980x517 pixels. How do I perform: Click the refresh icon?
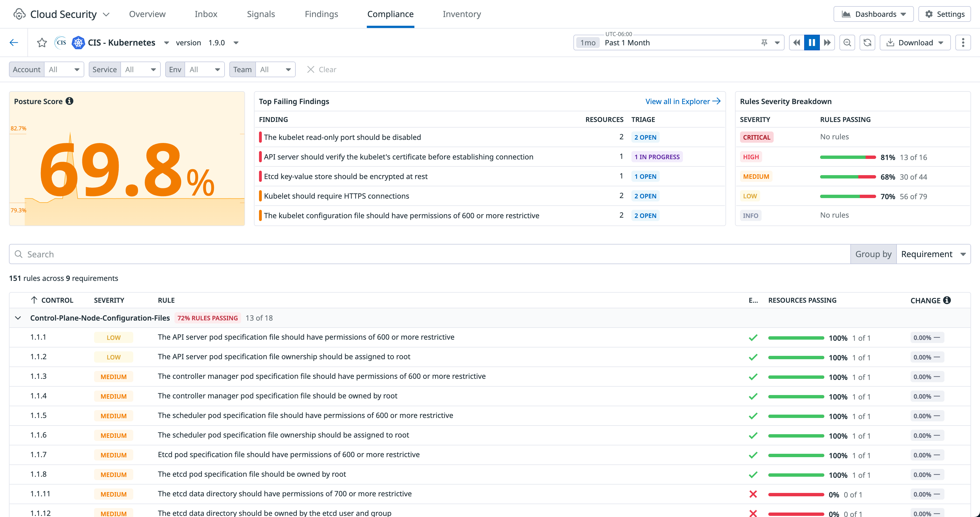pyautogui.click(x=867, y=43)
